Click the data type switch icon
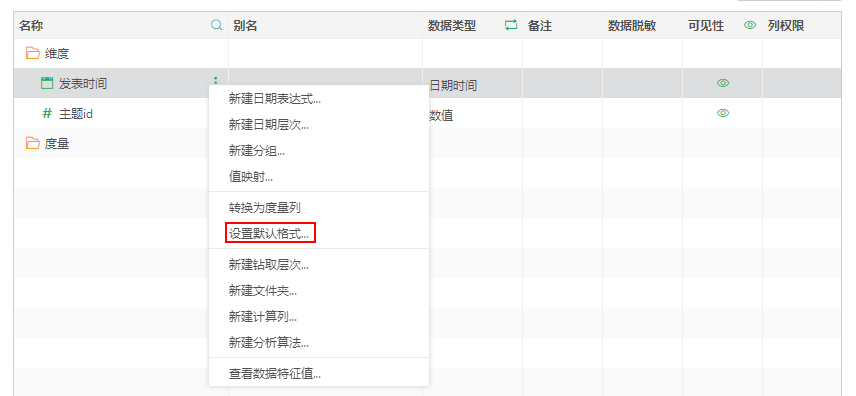Viewport: 856px width, 396px height. click(511, 25)
